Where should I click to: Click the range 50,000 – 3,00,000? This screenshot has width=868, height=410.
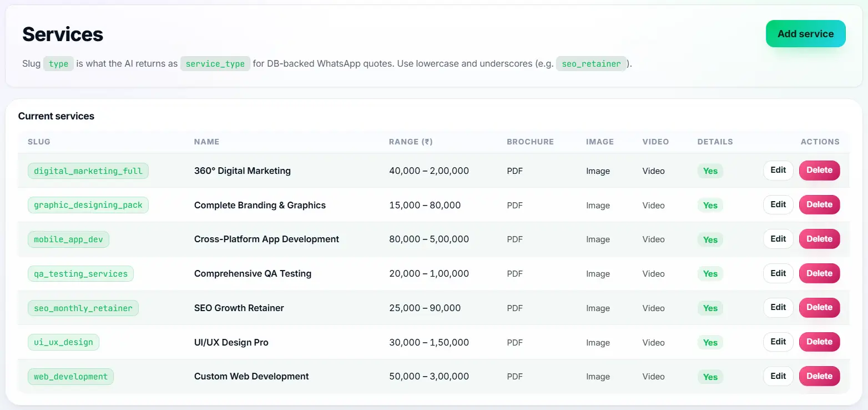(429, 376)
